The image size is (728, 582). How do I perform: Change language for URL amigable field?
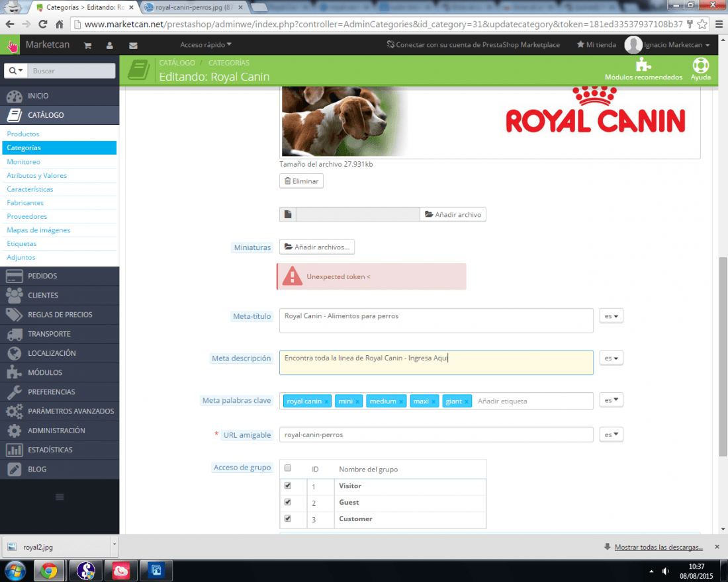click(611, 435)
